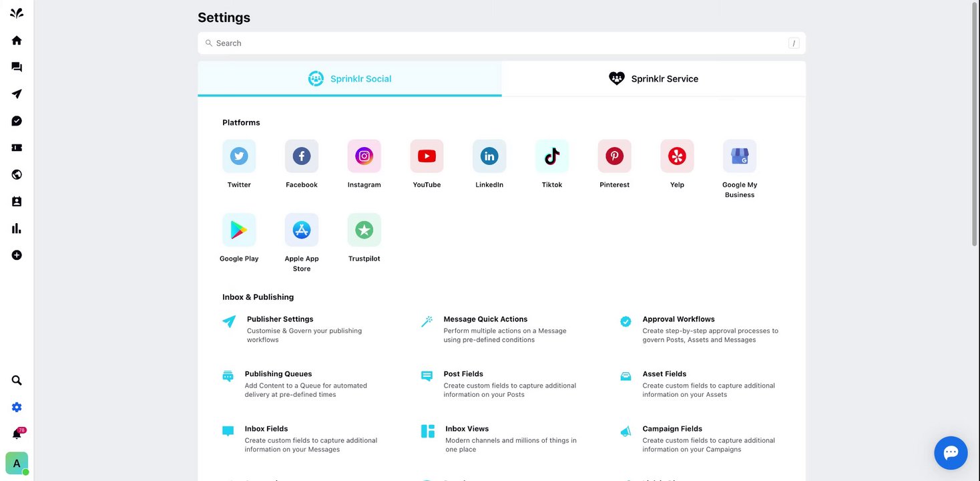
Task: Open the paper plane publisher sidebar icon
Action: coord(17,94)
